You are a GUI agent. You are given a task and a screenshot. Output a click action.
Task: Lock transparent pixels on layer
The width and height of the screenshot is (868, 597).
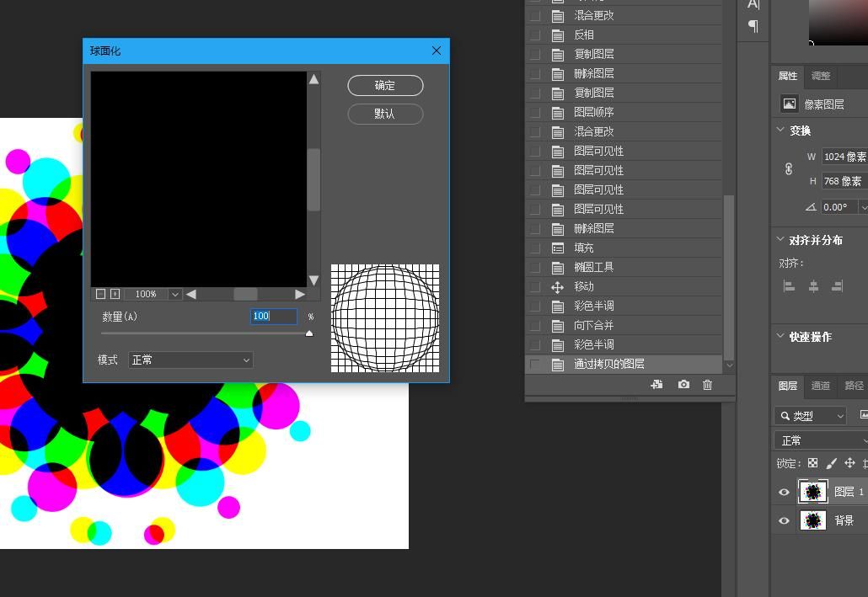(x=812, y=463)
